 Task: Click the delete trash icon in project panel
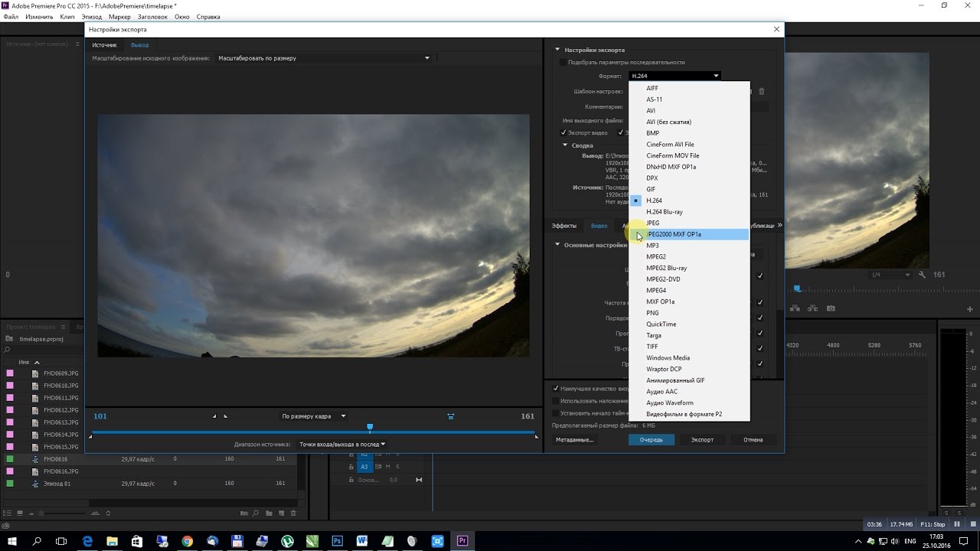293,513
